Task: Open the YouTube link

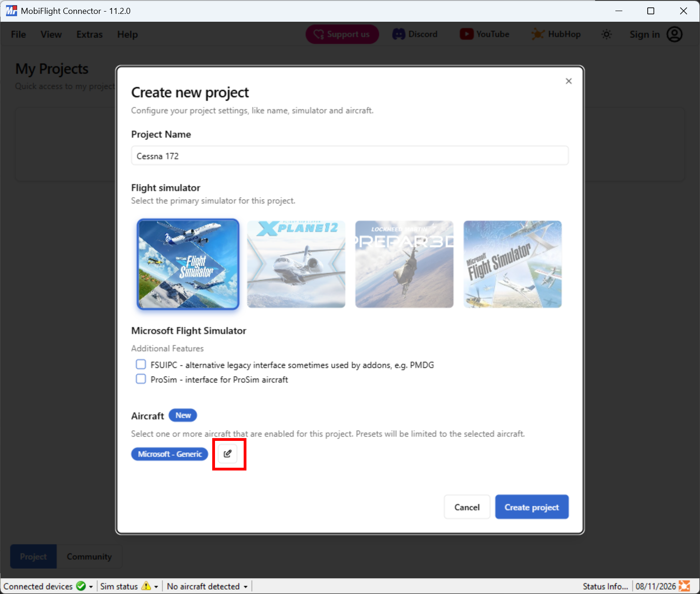Action: click(485, 34)
